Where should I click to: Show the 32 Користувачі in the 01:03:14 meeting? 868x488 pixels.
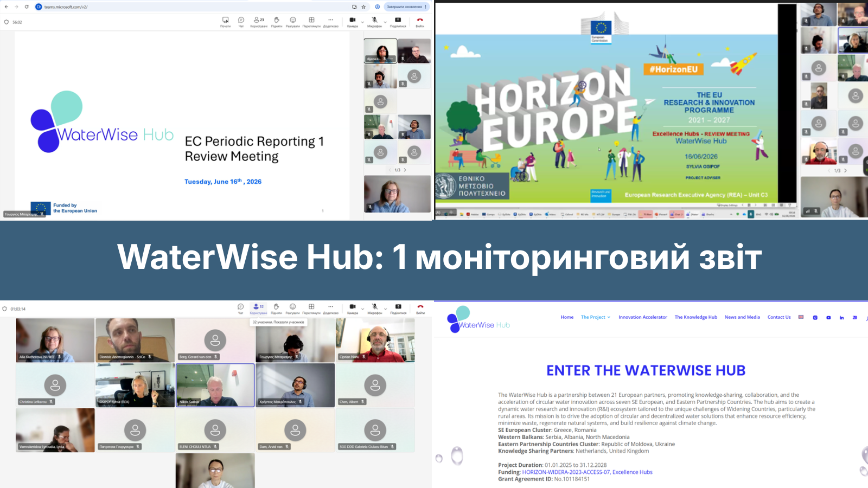(x=258, y=309)
